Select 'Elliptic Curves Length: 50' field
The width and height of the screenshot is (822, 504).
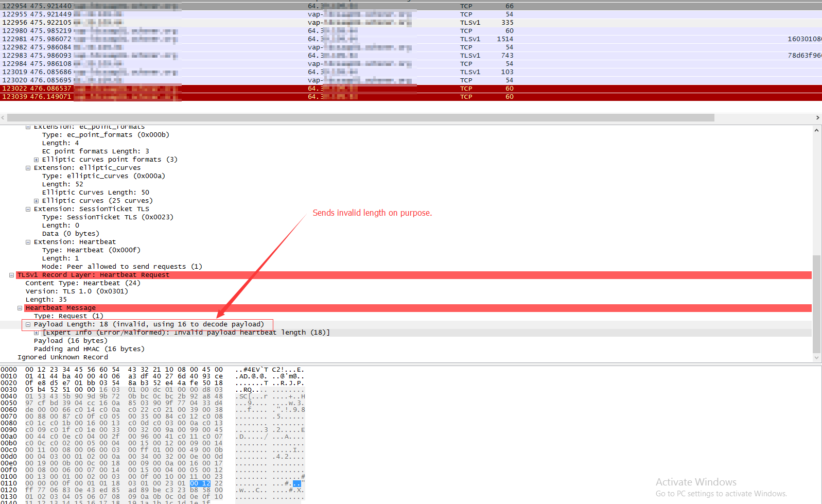pos(96,193)
